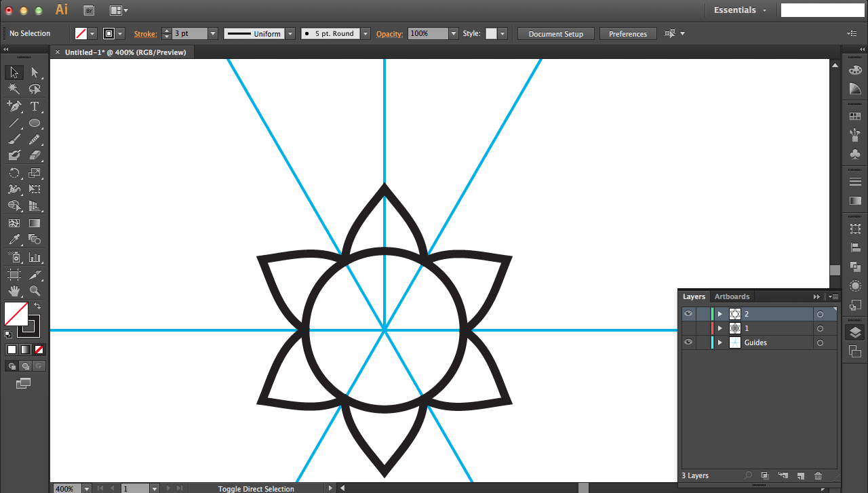Activate the Symbol Sprayer tool
The image size is (868, 493).
14,258
